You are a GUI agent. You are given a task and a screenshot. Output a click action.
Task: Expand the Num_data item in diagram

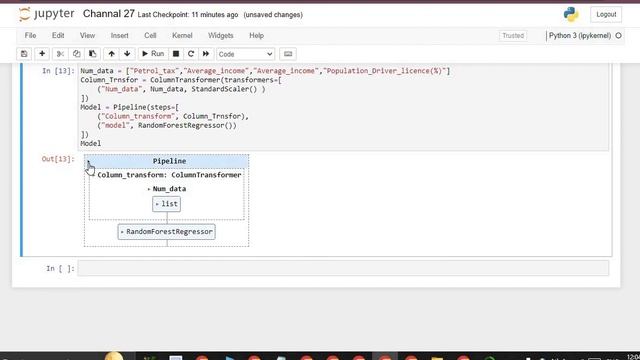[x=167, y=189]
